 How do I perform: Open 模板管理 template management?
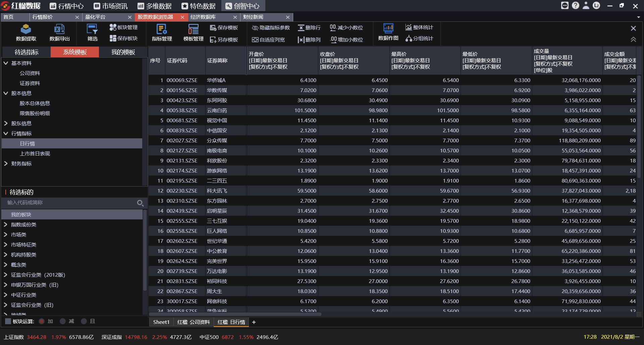[193, 32]
